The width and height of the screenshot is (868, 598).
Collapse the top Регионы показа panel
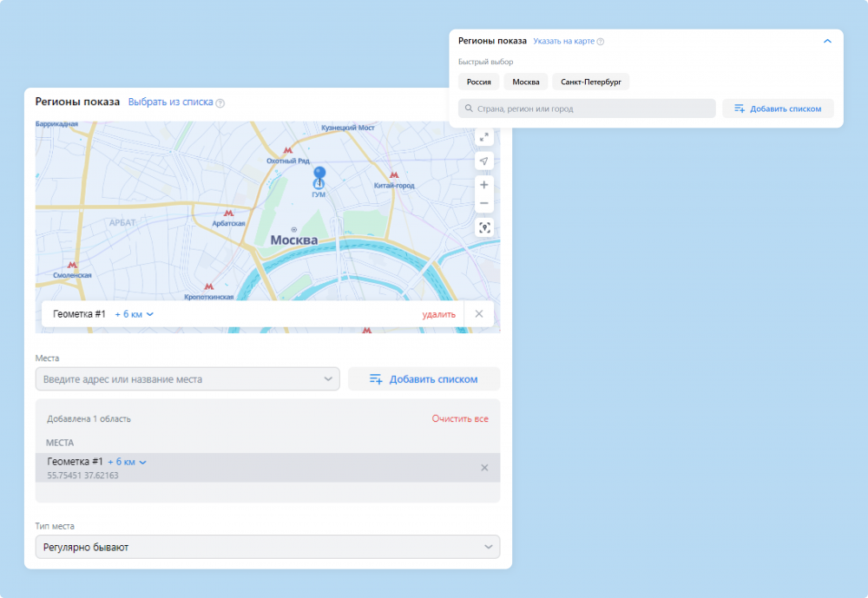point(827,41)
